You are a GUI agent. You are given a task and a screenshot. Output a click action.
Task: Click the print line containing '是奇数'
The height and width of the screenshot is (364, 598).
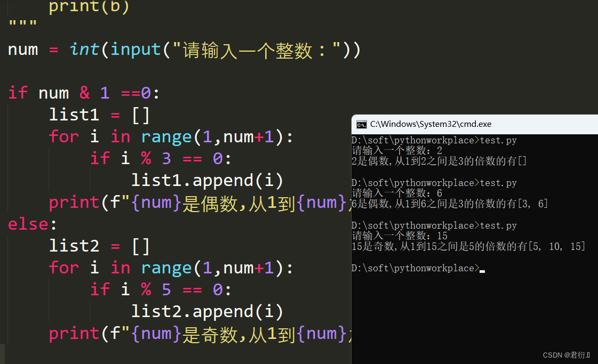(200, 334)
